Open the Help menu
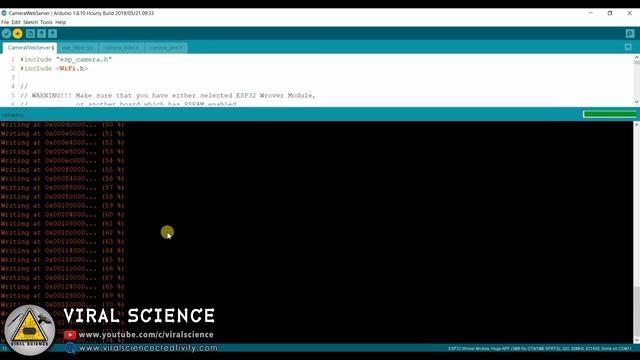 [x=60, y=22]
